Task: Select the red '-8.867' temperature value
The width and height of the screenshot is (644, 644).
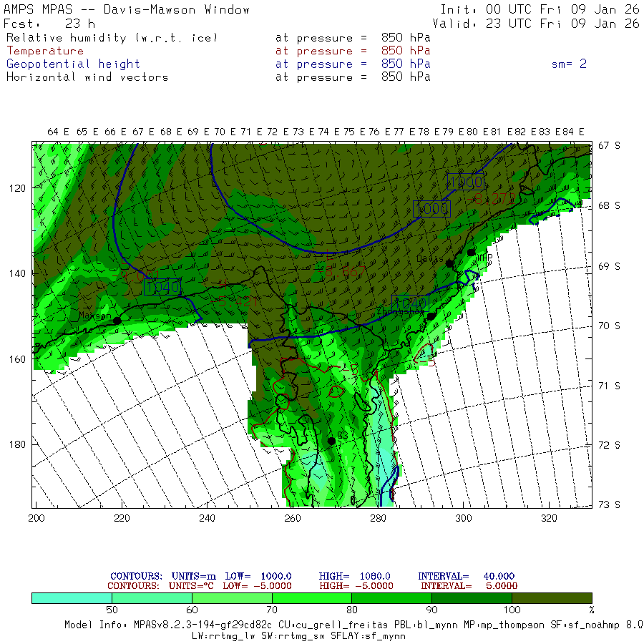Action: point(342,271)
